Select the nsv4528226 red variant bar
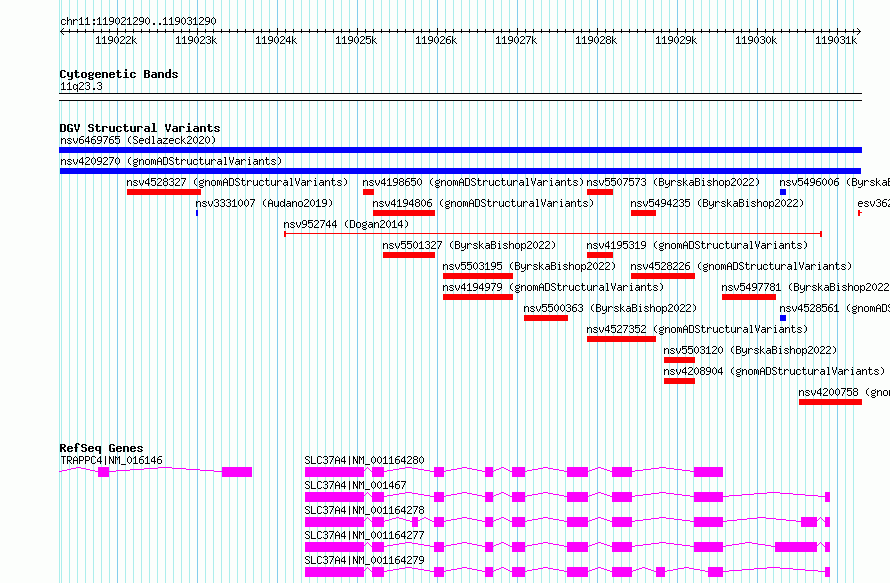Image resolution: width=890 pixels, height=583 pixels. pyautogui.click(x=663, y=276)
